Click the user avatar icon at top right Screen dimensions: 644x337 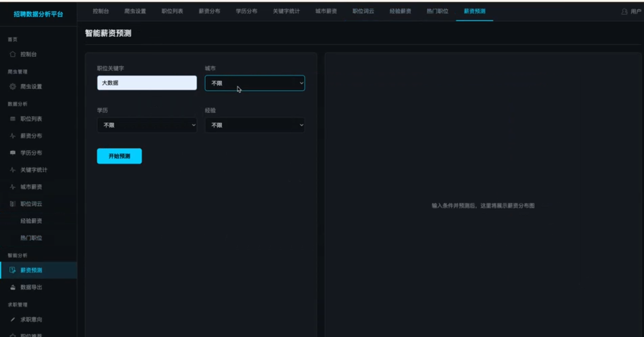point(625,11)
